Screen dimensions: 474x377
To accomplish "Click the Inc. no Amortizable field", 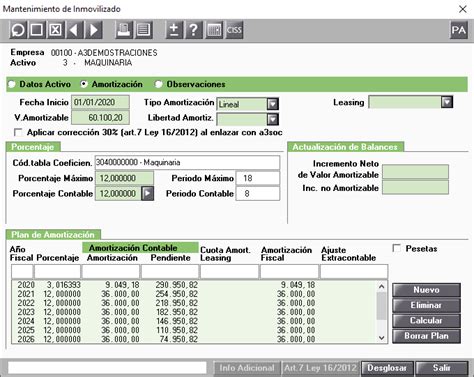I will tap(415, 187).
